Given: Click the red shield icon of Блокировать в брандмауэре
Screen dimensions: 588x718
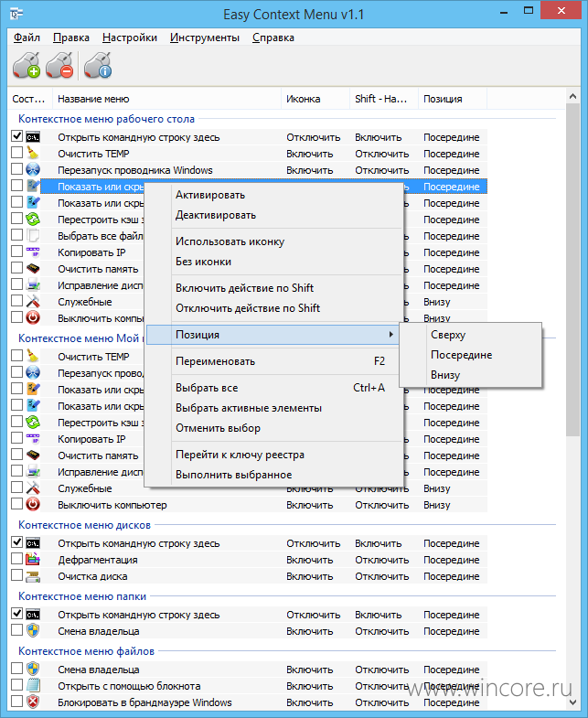Looking at the screenshot, I should click(x=33, y=702).
